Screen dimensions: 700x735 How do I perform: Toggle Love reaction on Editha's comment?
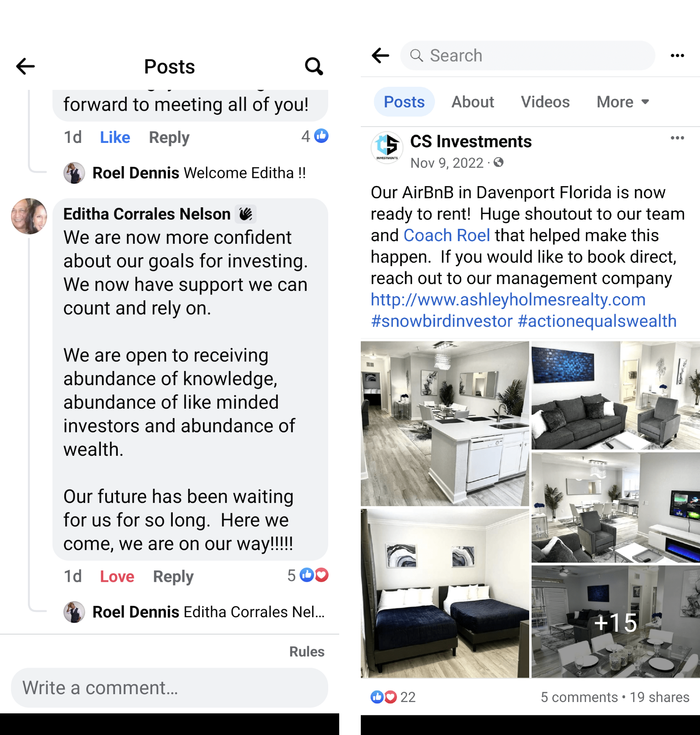(117, 576)
